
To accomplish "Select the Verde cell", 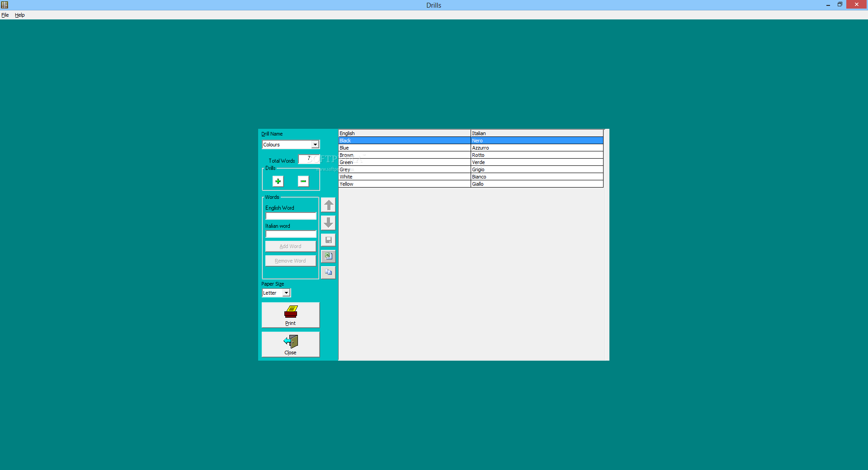I will (x=537, y=162).
